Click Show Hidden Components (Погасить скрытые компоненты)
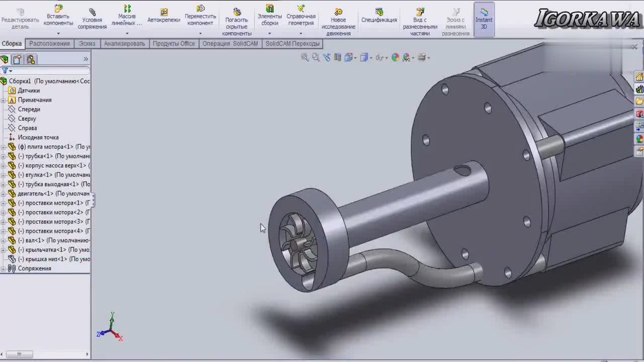 (236, 23)
